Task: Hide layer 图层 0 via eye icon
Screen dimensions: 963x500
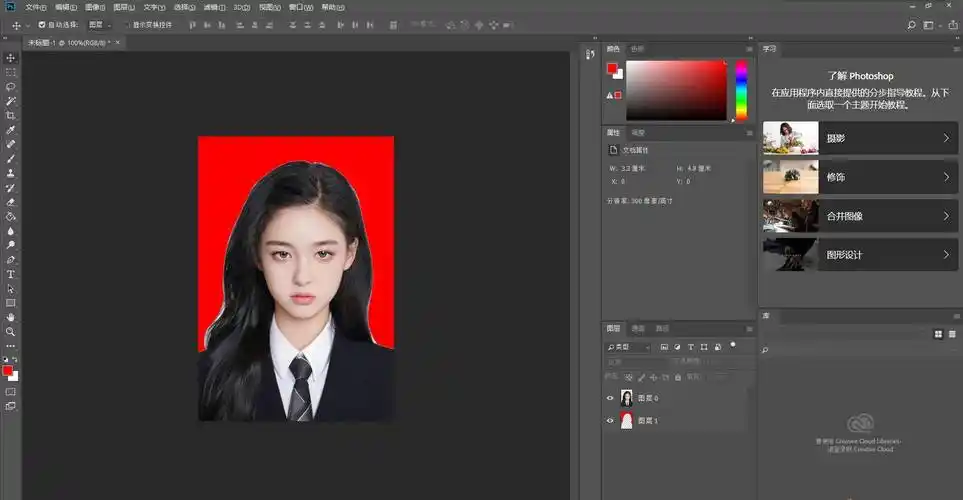Action: click(610, 398)
